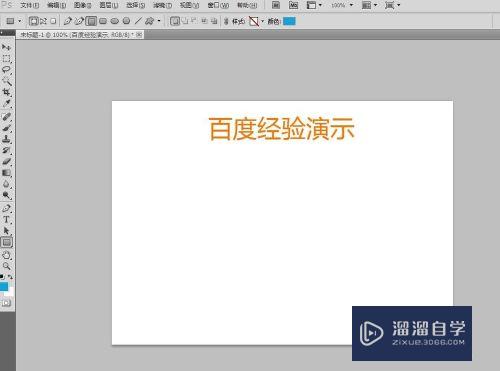The height and width of the screenshot is (371, 500).
Task: Choose Line shape in options bar
Action: (x=138, y=21)
